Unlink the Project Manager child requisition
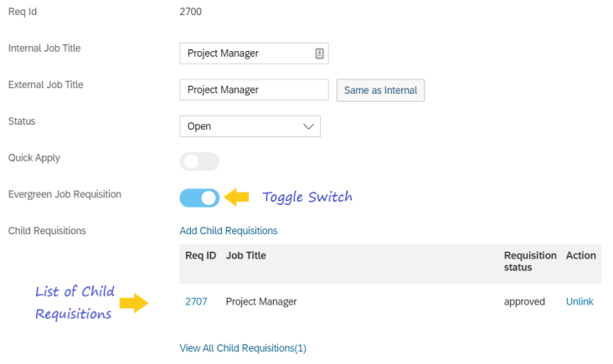This screenshot has width=613, height=364. coord(580,302)
